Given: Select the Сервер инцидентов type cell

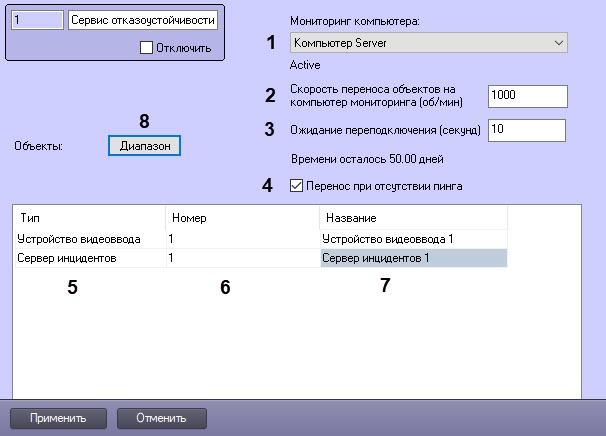Looking at the screenshot, I should pyautogui.click(x=89, y=258).
